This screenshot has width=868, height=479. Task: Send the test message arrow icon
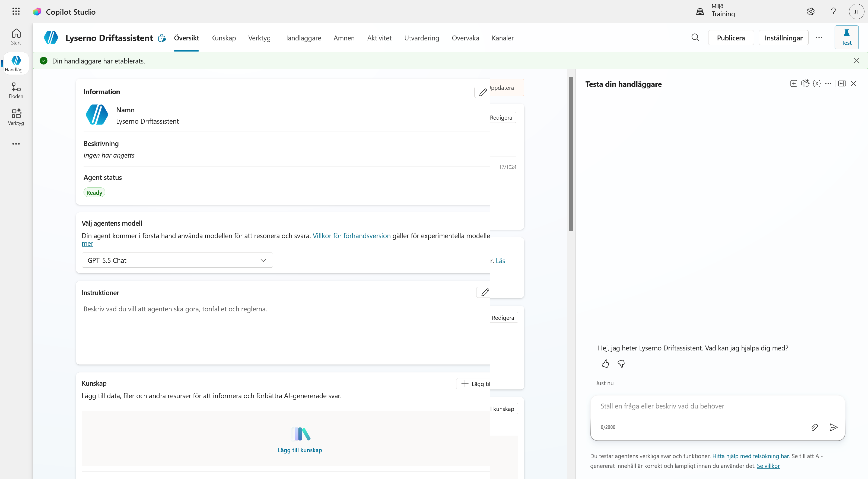[834, 427]
